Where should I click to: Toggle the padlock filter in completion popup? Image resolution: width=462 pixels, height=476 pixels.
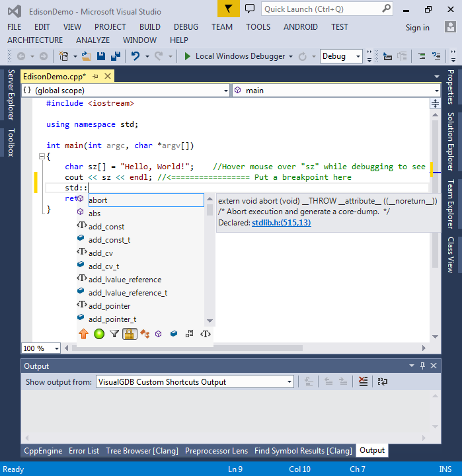(130, 334)
